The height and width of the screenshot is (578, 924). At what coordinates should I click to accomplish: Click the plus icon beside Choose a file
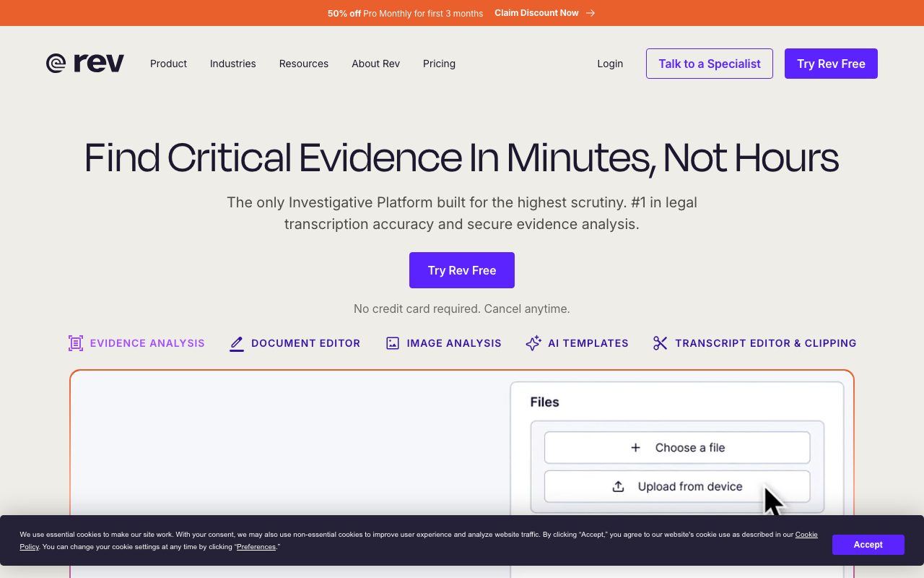tap(635, 448)
